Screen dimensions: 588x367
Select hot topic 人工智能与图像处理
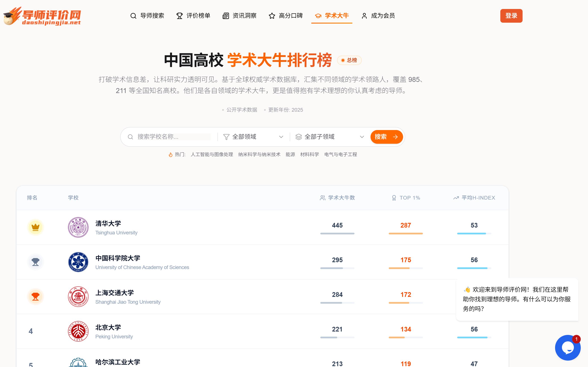click(x=212, y=155)
